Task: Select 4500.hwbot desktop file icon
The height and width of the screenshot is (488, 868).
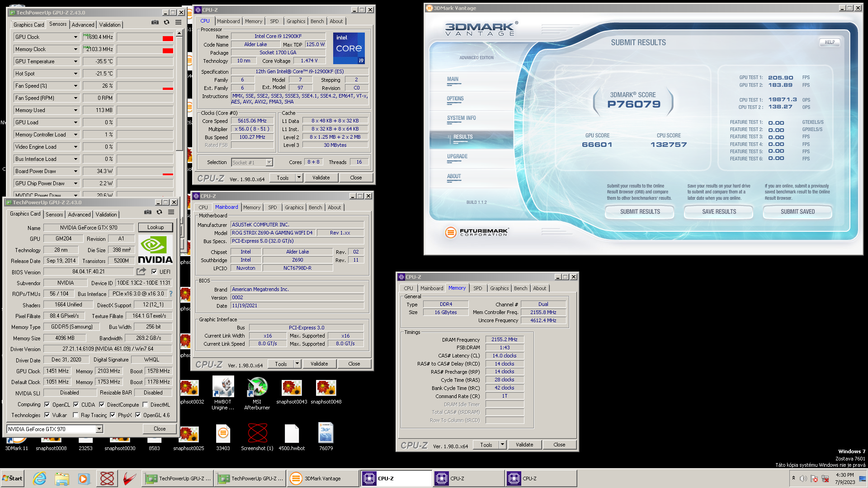Action: tap(292, 437)
